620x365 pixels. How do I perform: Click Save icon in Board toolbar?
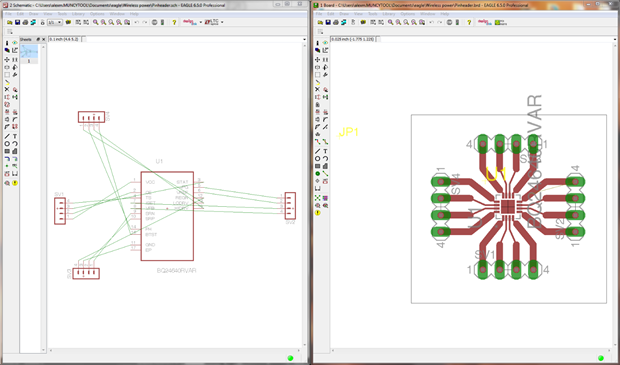328,23
